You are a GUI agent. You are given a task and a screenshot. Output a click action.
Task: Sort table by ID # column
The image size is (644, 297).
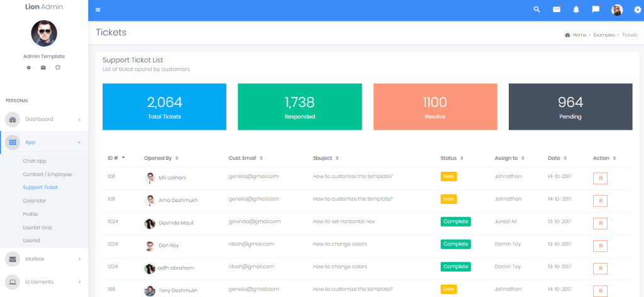pos(116,158)
